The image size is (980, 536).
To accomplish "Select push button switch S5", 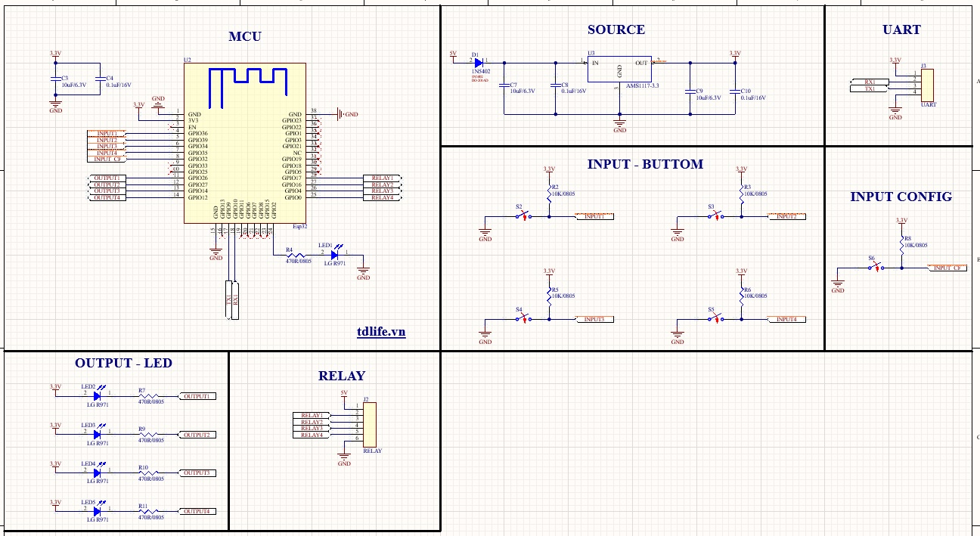I will pos(715,319).
